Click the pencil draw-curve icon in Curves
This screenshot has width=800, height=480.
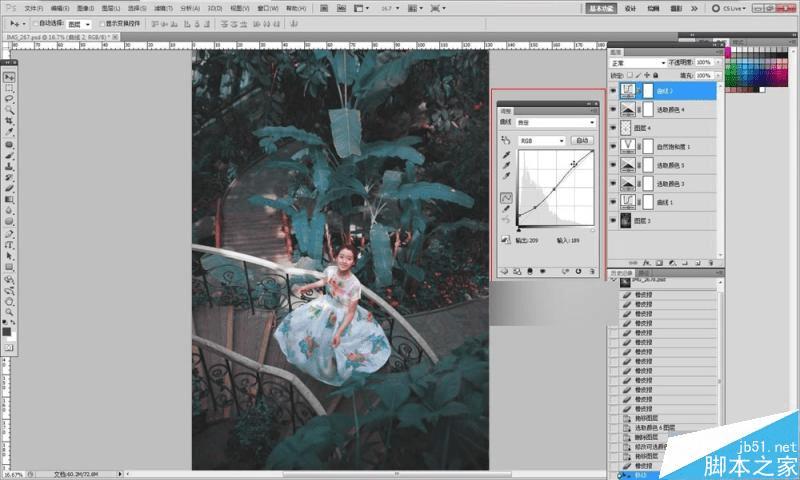pos(506,208)
